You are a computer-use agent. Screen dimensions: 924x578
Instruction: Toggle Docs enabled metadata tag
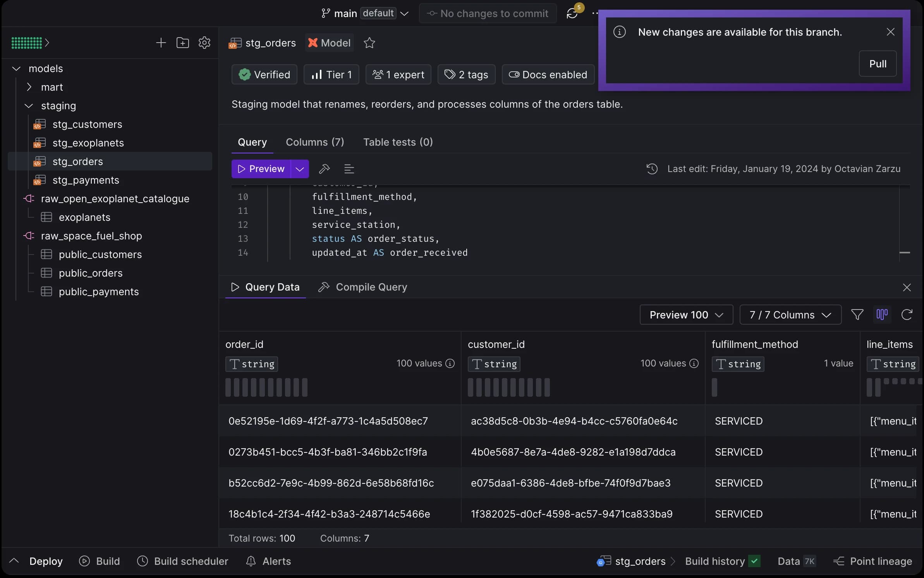pos(548,74)
